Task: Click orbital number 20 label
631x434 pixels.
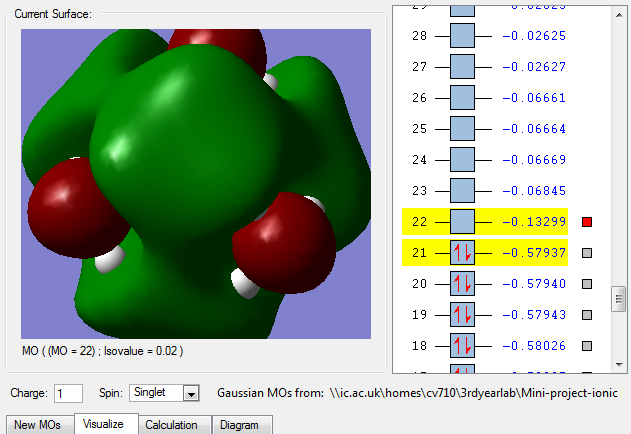Action: point(419,284)
